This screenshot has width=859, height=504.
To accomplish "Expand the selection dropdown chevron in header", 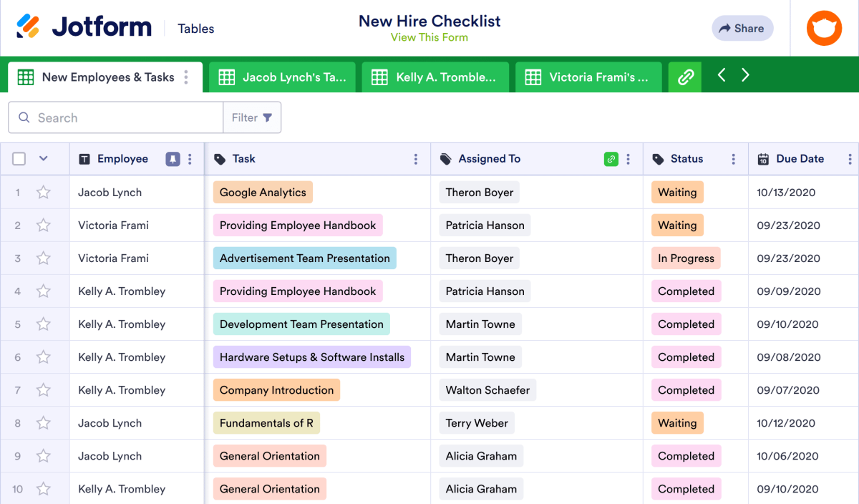I will click(x=44, y=159).
